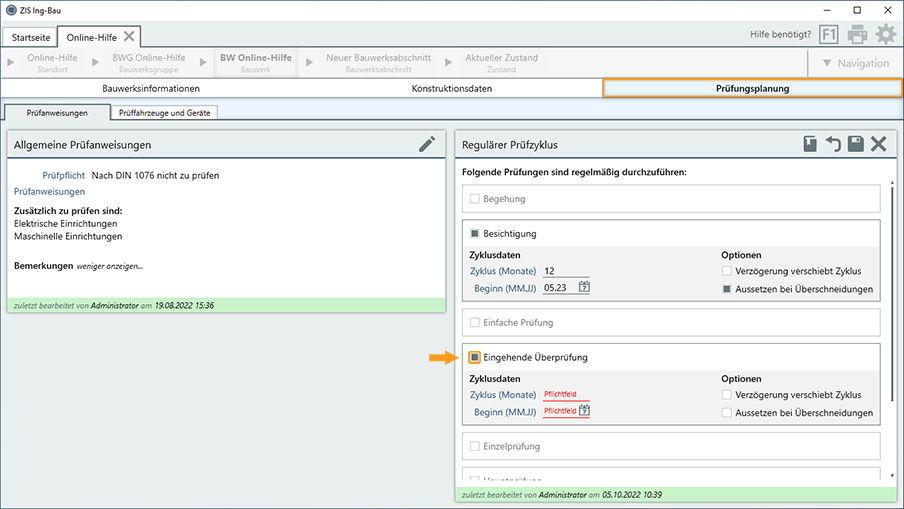The height and width of the screenshot is (509, 904).
Task: Click the book icon in Regulärer Prüfzyklus header
Action: coord(810,144)
